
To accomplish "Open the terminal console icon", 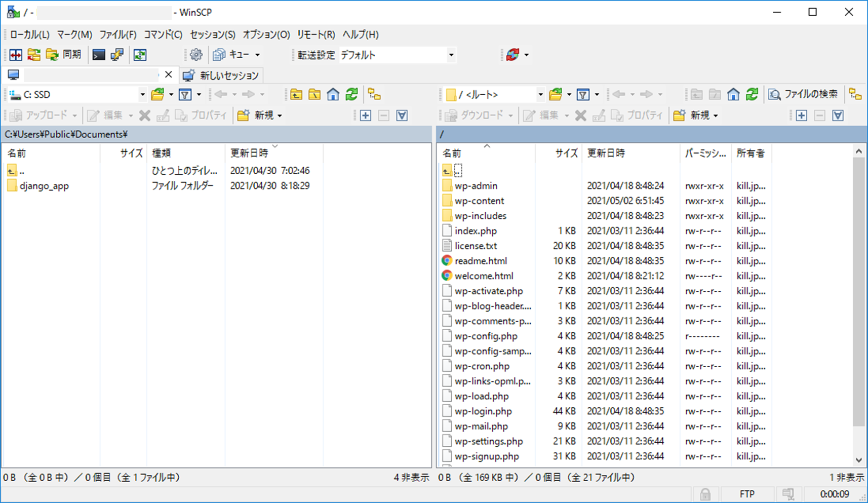I will click(x=99, y=55).
